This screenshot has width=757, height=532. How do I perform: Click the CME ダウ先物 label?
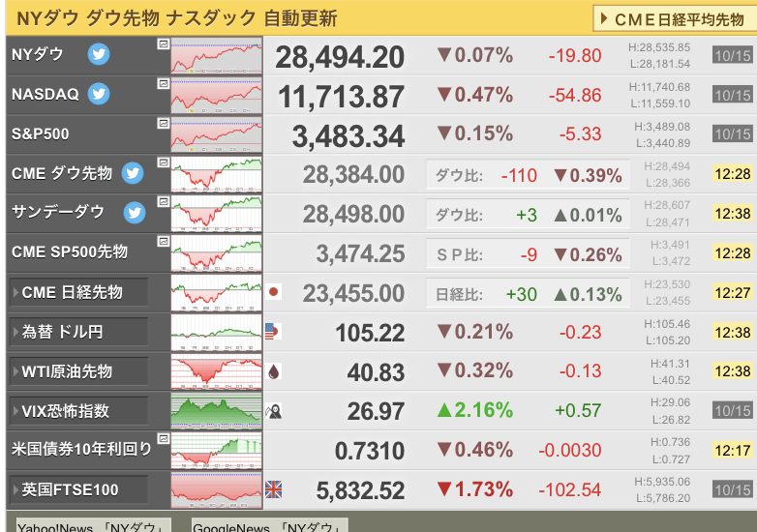coord(62,173)
